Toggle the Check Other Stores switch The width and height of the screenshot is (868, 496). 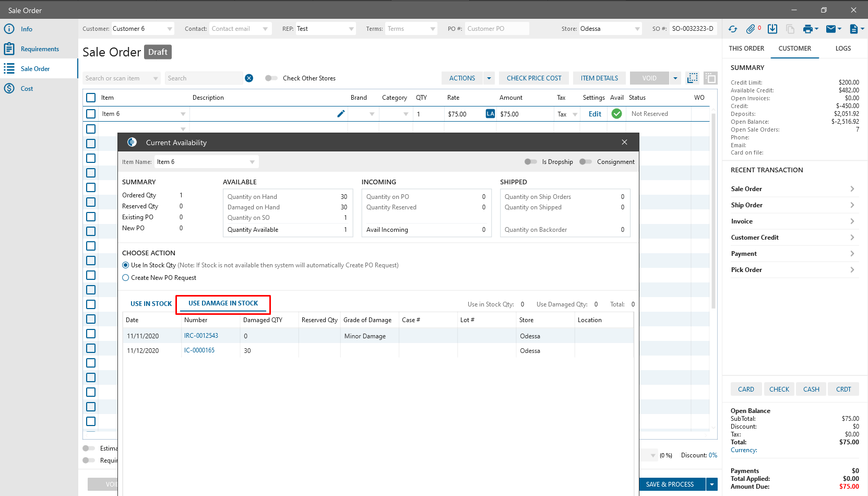tap(271, 78)
